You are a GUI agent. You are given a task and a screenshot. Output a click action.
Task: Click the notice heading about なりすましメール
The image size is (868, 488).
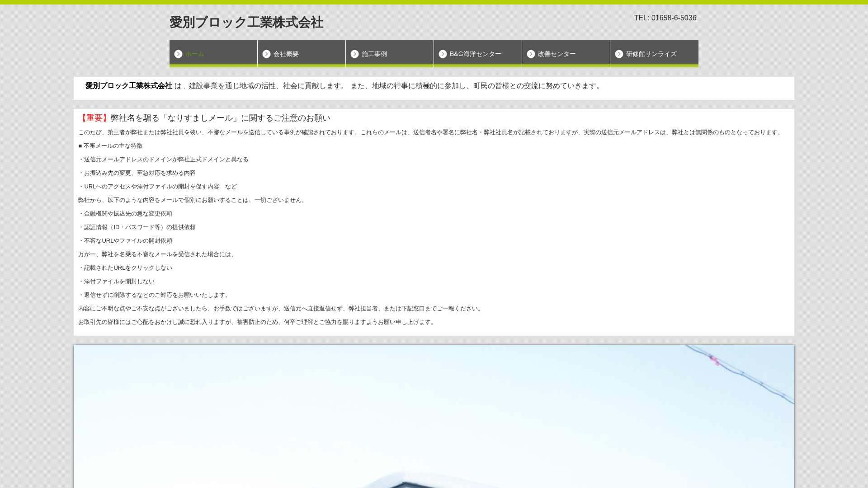(x=204, y=118)
